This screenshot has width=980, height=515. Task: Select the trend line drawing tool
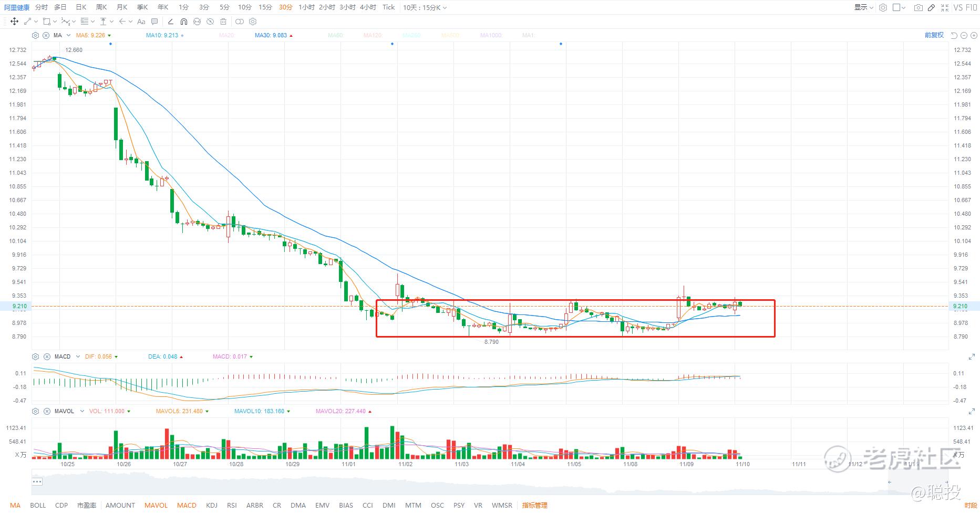coord(28,22)
